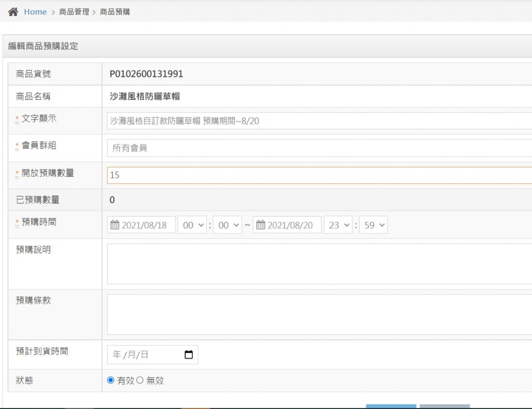Open the date picker icon for 預計到貨時間
The width and height of the screenshot is (532, 409).
pos(189,355)
